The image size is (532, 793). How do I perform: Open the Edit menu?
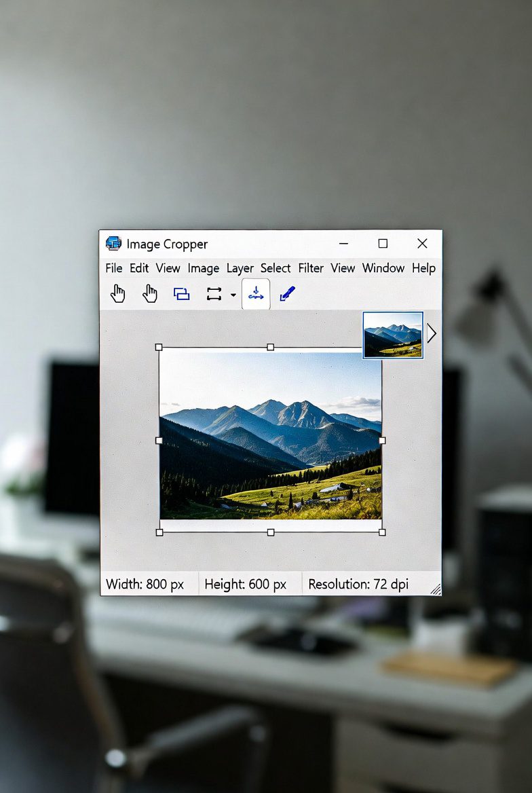pyautogui.click(x=139, y=268)
